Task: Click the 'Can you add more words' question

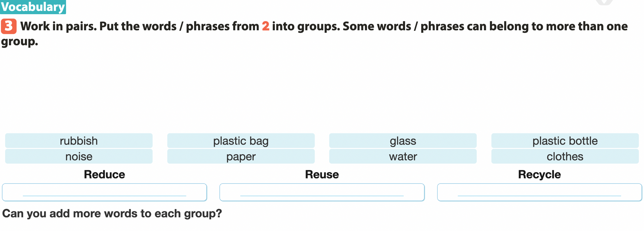Action: [x=112, y=214]
